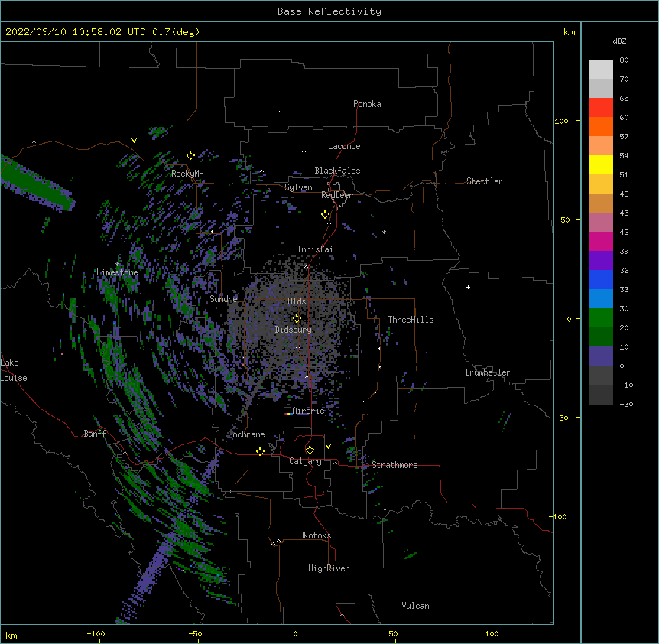Click the white caret marker west of Ponoka
Screen dimensions: 659x644
click(279, 112)
